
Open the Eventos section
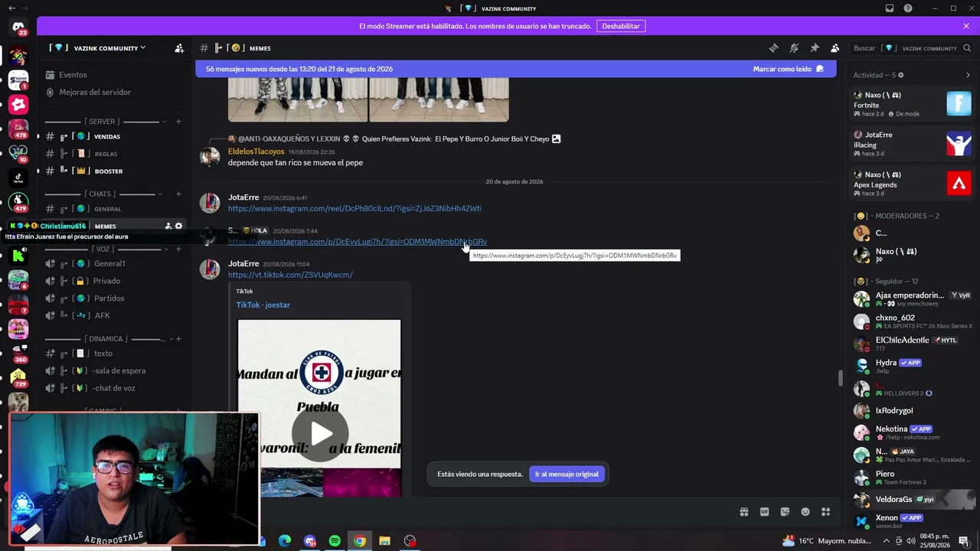[115, 75]
